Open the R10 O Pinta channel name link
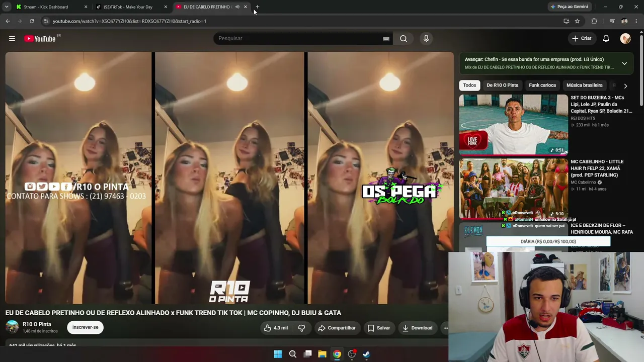The width and height of the screenshot is (644, 362). pyautogui.click(x=37, y=324)
